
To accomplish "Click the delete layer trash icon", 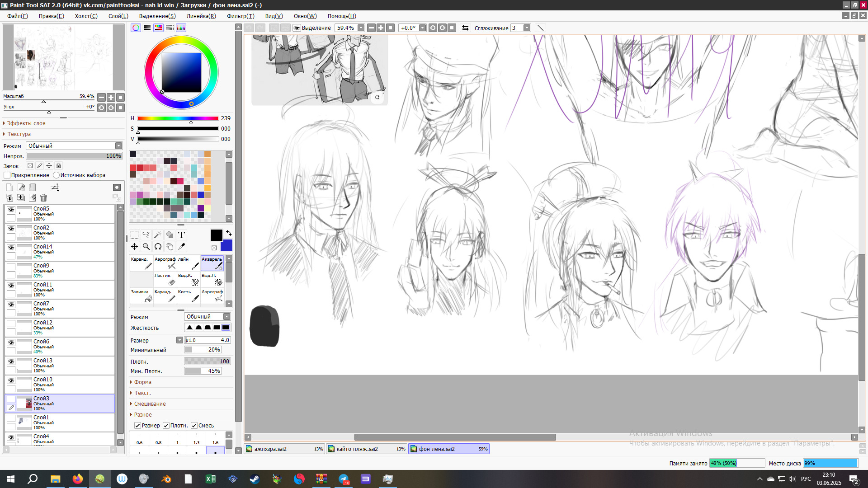I will [43, 198].
